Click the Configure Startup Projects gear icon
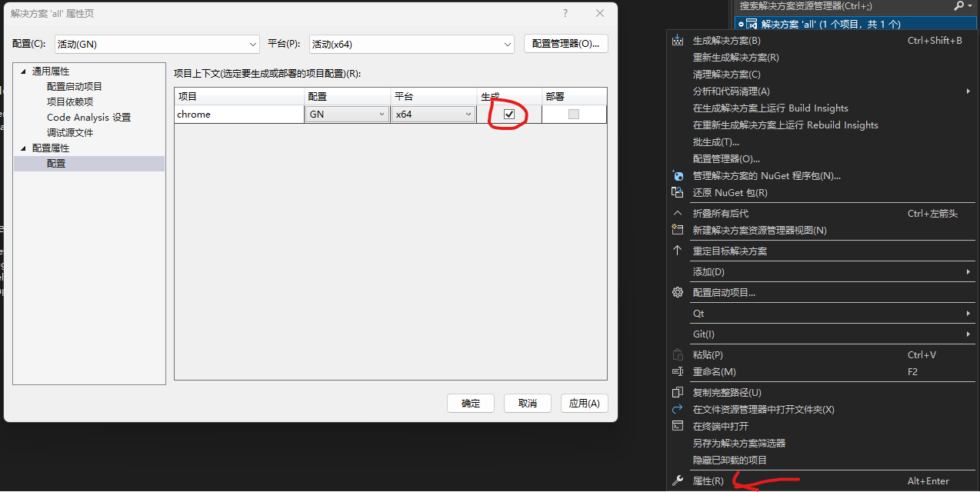Screen dimensions: 980x492 point(678,292)
